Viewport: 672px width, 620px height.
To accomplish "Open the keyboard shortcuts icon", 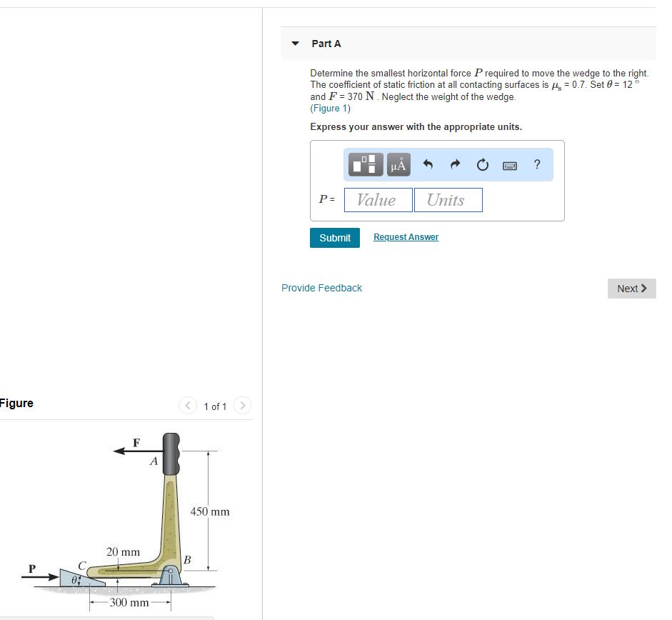I will point(509,164).
